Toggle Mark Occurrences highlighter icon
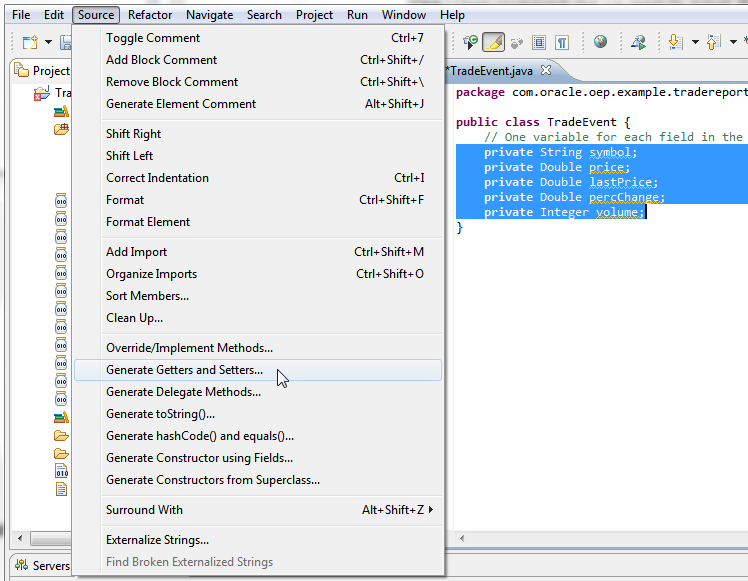Viewport: 748px width, 581px height. pyautogui.click(x=493, y=42)
